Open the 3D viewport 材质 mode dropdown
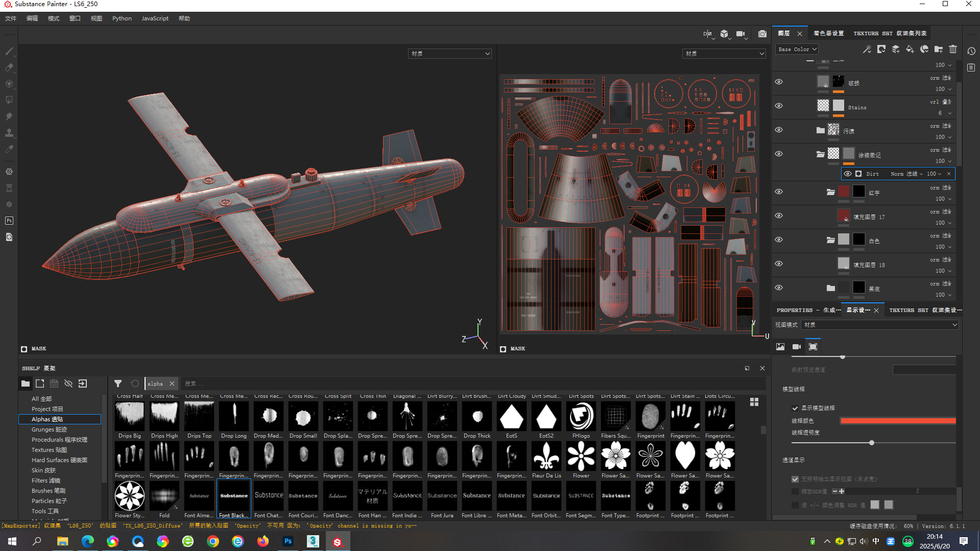 tap(450, 54)
